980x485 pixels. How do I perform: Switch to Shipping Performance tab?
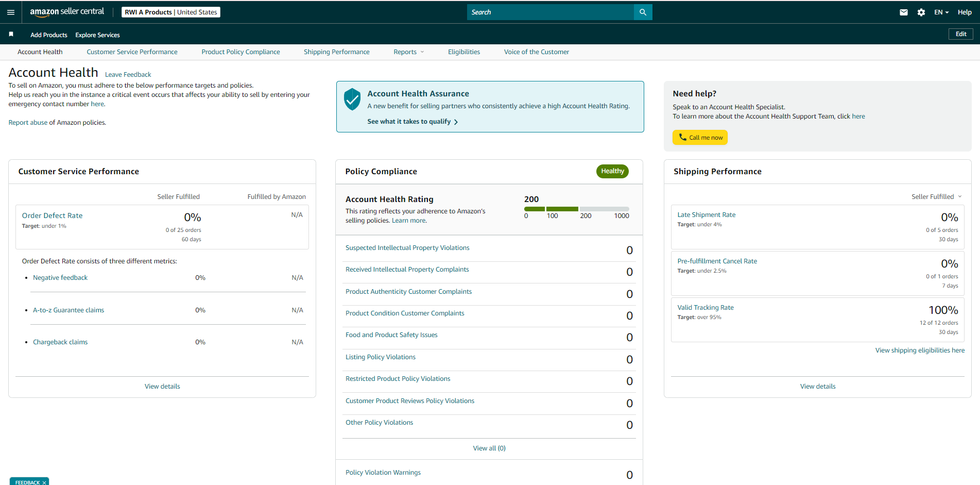click(x=337, y=52)
